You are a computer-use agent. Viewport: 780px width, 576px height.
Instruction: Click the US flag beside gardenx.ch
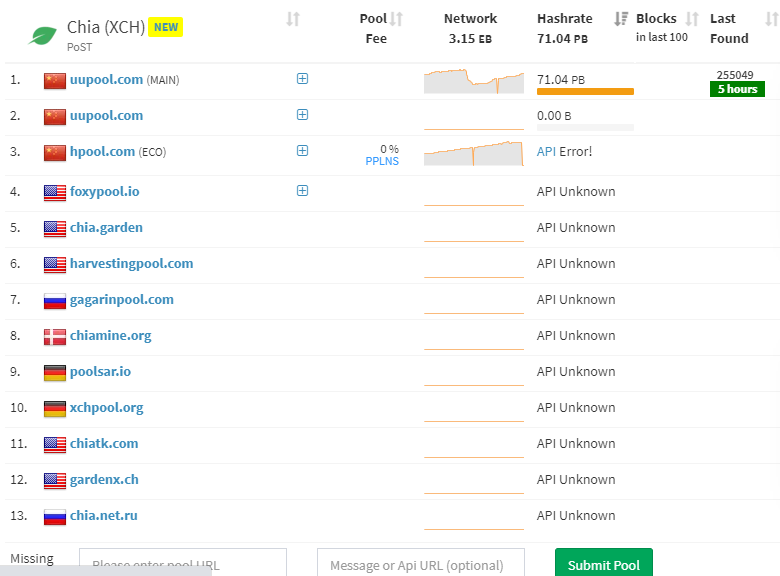point(55,481)
